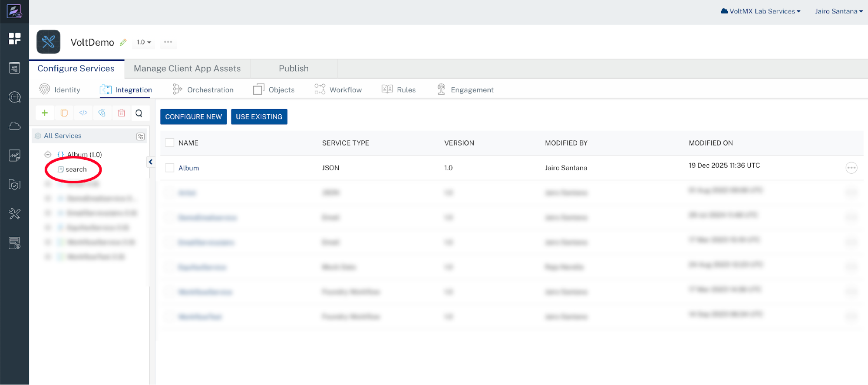Open the Album service link
868x385 pixels.
click(188, 168)
